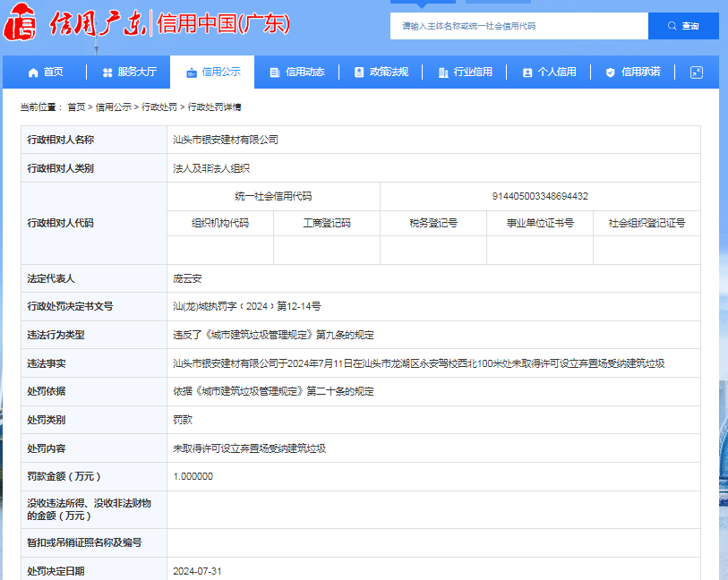Click the book icon beside 政策法规

(359, 72)
